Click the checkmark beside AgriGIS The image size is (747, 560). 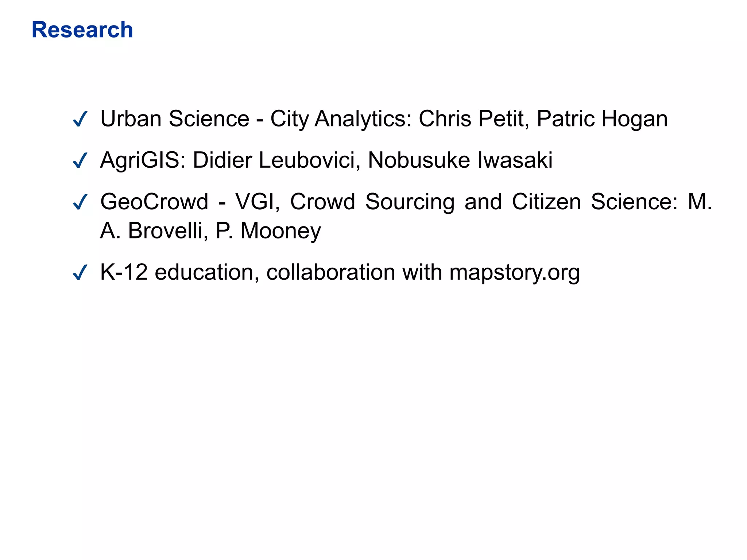pos(80,160)
